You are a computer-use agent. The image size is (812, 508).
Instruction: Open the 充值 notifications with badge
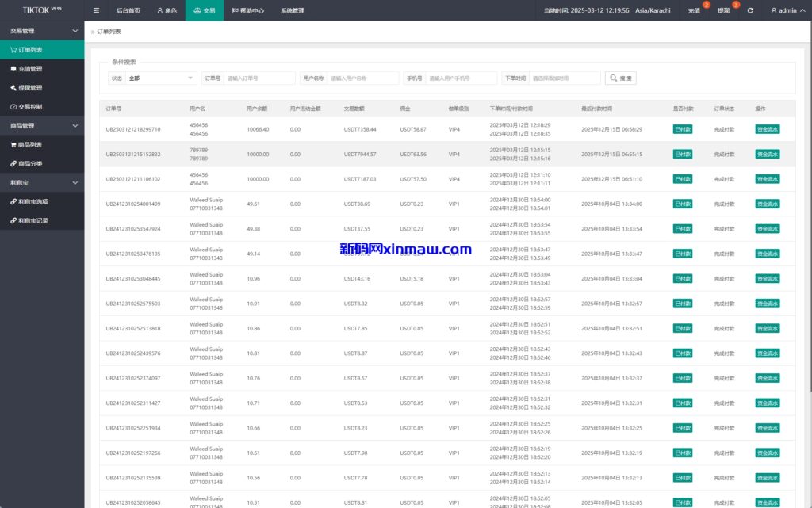[x=695, y=10]
